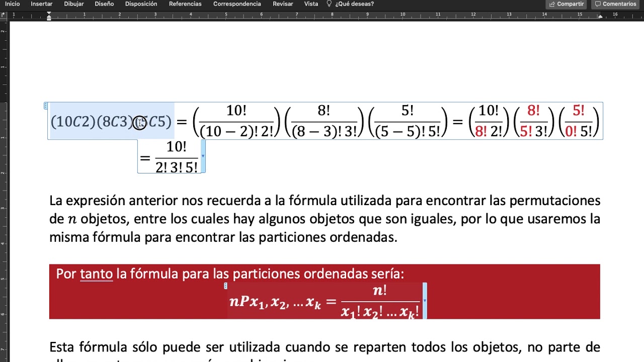Image resolution: width=644 pixels, height=362 pixels.
Task: Click the result fraction 10! over 2!3!5!
Action: [x=177, y=157]
